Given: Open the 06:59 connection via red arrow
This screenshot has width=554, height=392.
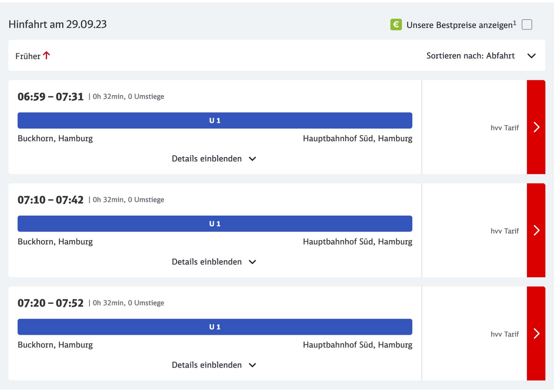Looking at the screenshot, I should coord(536,127).
